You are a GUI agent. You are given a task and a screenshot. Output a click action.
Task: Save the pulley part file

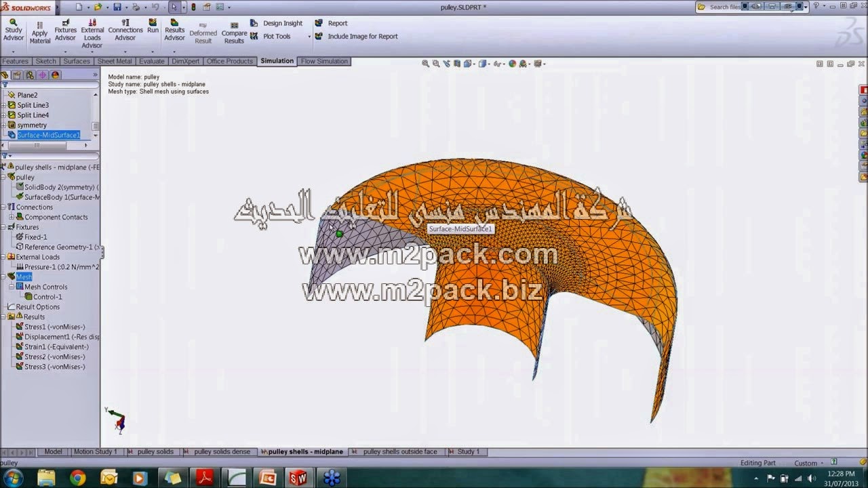tap(117, 7)
